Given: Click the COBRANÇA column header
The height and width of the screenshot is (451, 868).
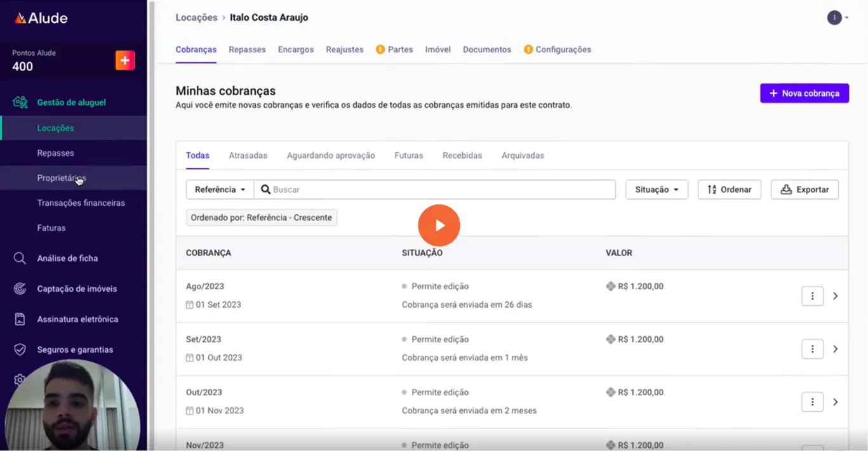Looking at the screenshot, I should pyautogui.click(x=208, y=253).
